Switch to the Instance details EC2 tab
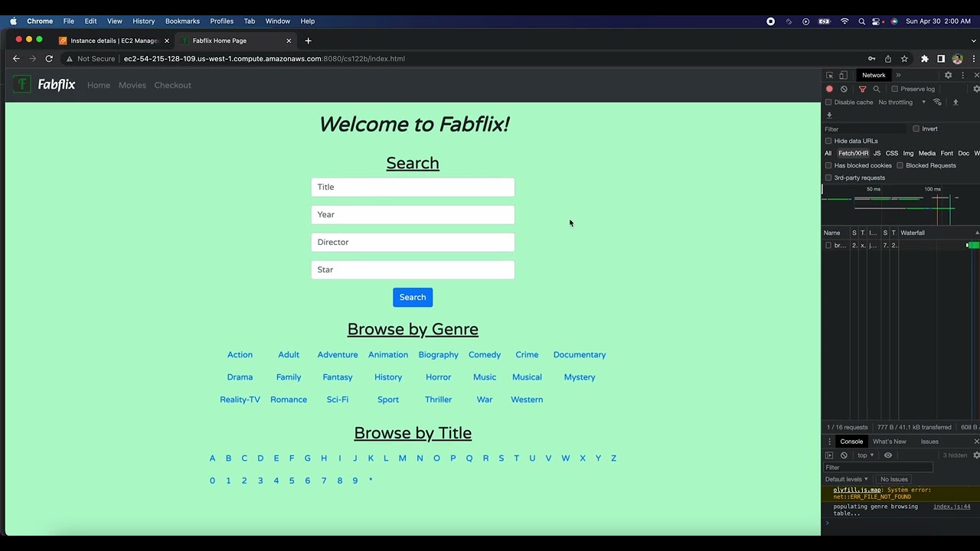The image size is (980, 551). [x=113, y=41]
